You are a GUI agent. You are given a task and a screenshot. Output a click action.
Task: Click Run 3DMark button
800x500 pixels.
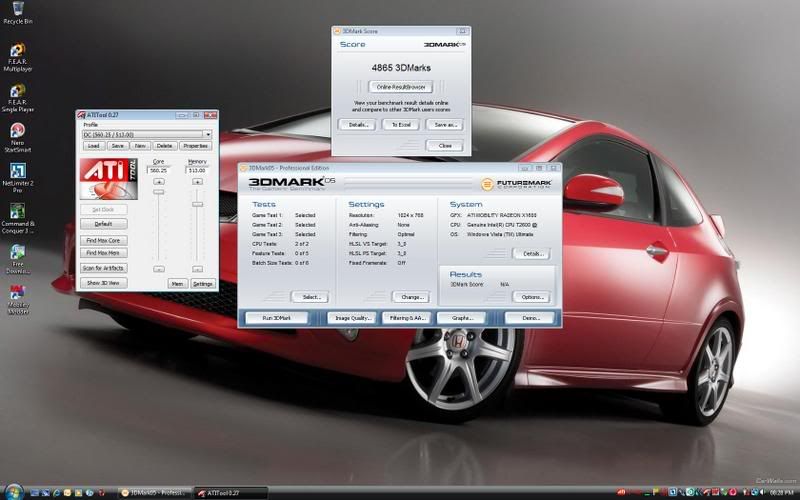[x=277, y=318]
